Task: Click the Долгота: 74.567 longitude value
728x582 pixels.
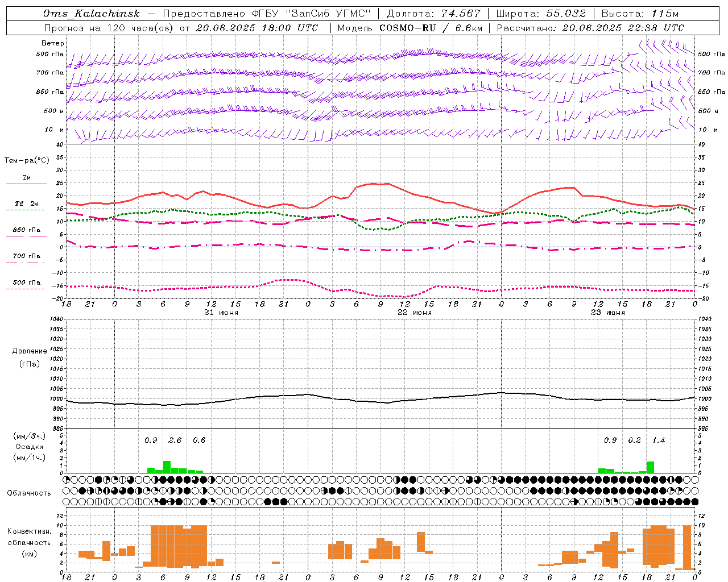Action: [x=433, y=14]
